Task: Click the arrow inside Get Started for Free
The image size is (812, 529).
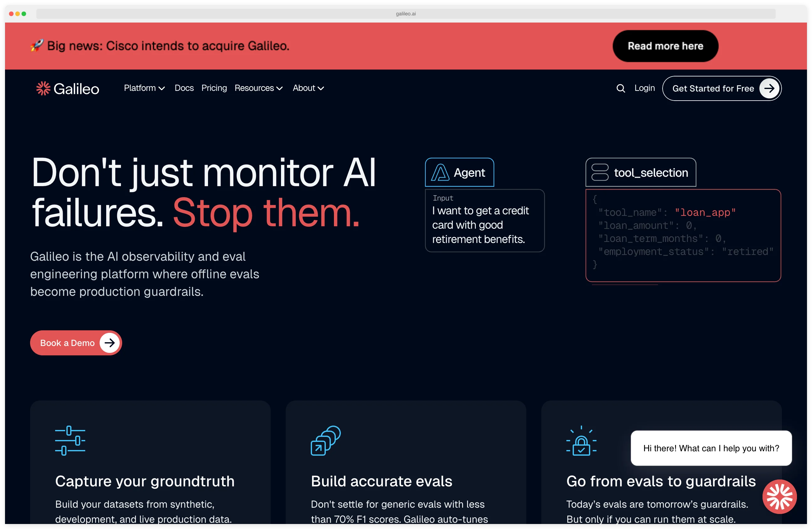Action: [769, 88]
